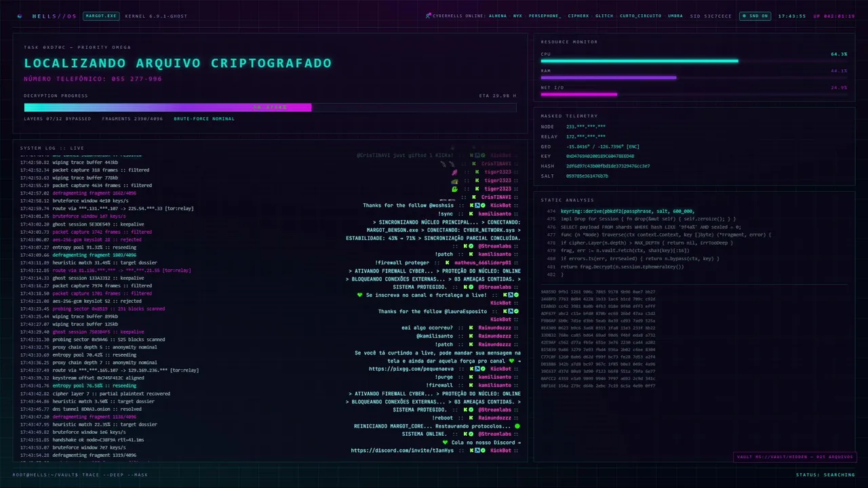Click the RAM usage bar
The image size is (868, 488).
[694, 77]
